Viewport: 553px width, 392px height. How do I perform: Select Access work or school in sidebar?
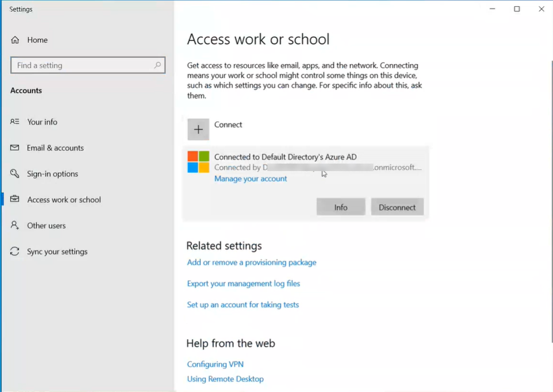click(x=64, y=200)
